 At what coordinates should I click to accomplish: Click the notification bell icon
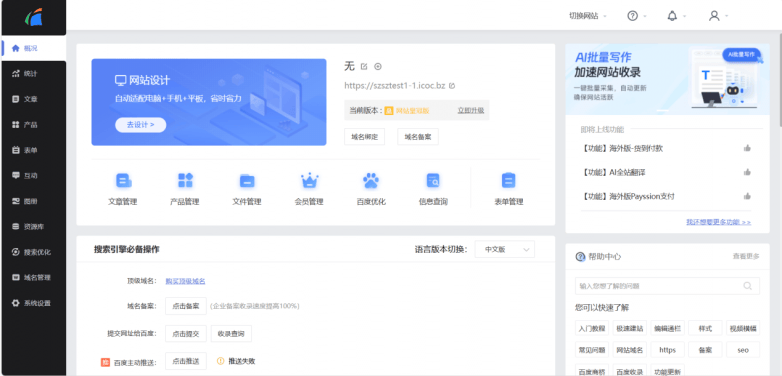point(672,16)
